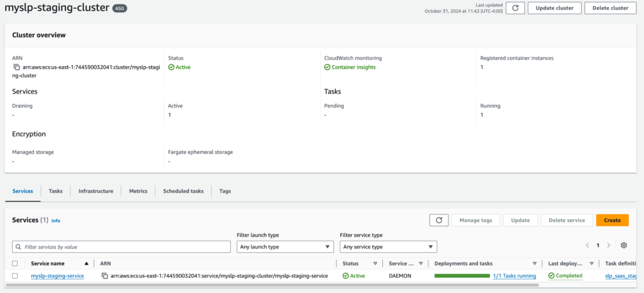Open the Services Info link

pos(56,221)
